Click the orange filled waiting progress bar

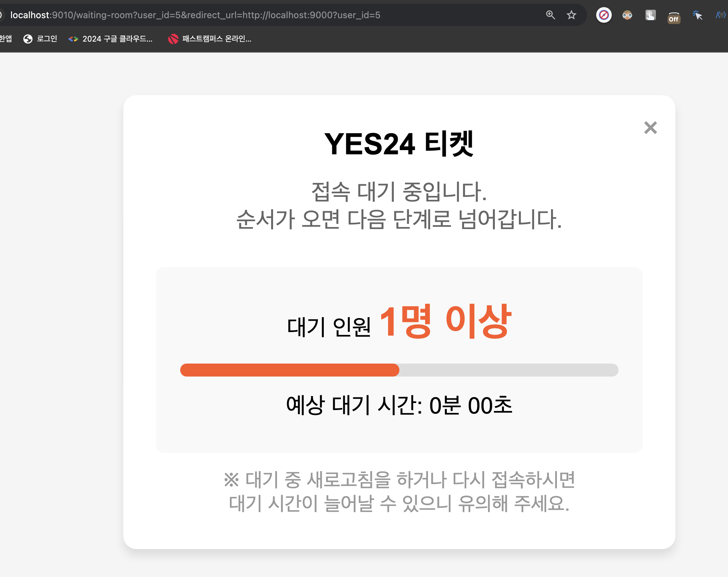tap(289, 370)
